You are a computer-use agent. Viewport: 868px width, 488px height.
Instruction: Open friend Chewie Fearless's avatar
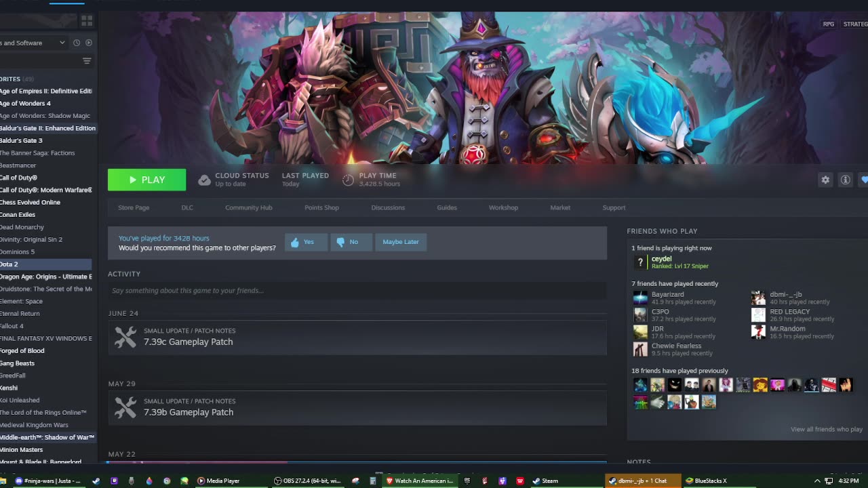[640, 350]
